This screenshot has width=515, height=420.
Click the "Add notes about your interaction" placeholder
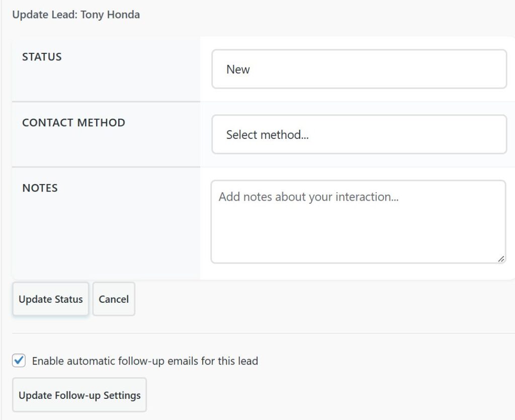(308, 197)
